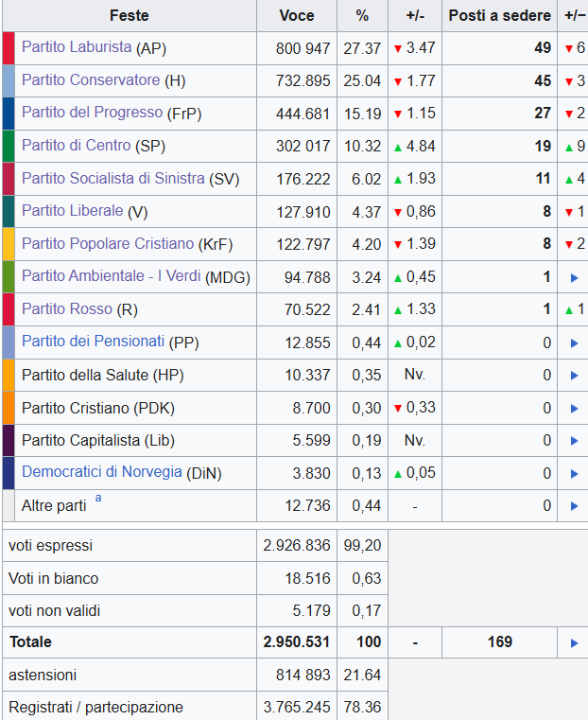Image resolution: width=588 pixels, height=720 pixels.
Task: Click the red Partito Laburista color swatch
Action: point(9,48)
